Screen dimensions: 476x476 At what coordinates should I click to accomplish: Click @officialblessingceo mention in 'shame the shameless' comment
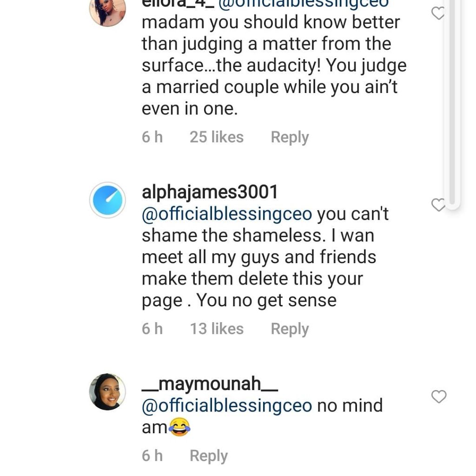[227, 214]
